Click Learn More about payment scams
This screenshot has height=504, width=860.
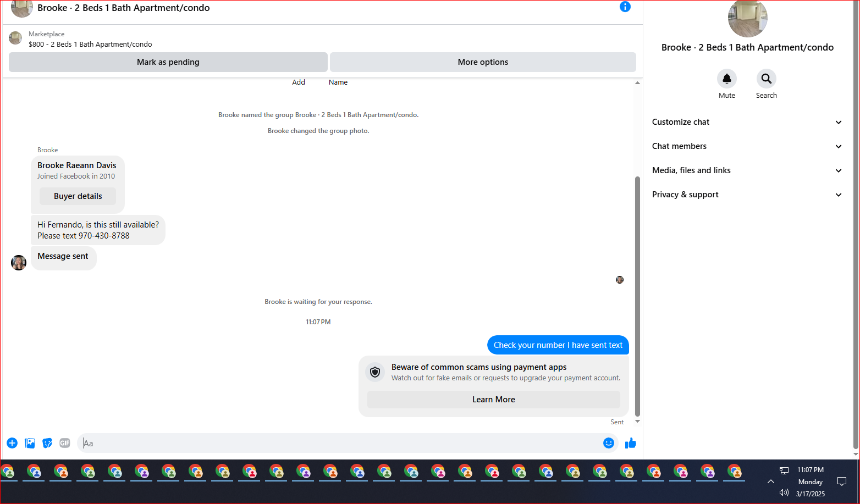[x=494, y=400]
